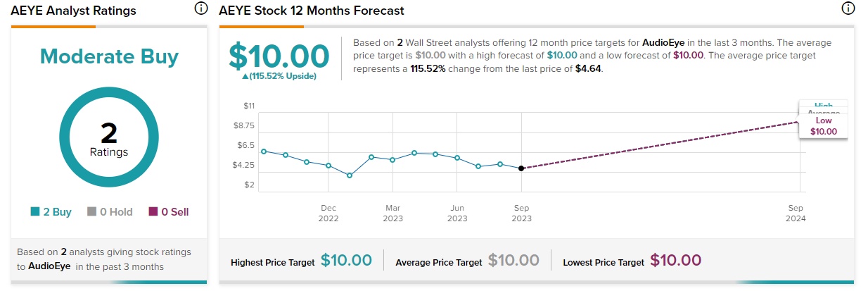This screenshot has height=291, width=868.
Task: Click the green upside arrow indicator
Action: 245,76
